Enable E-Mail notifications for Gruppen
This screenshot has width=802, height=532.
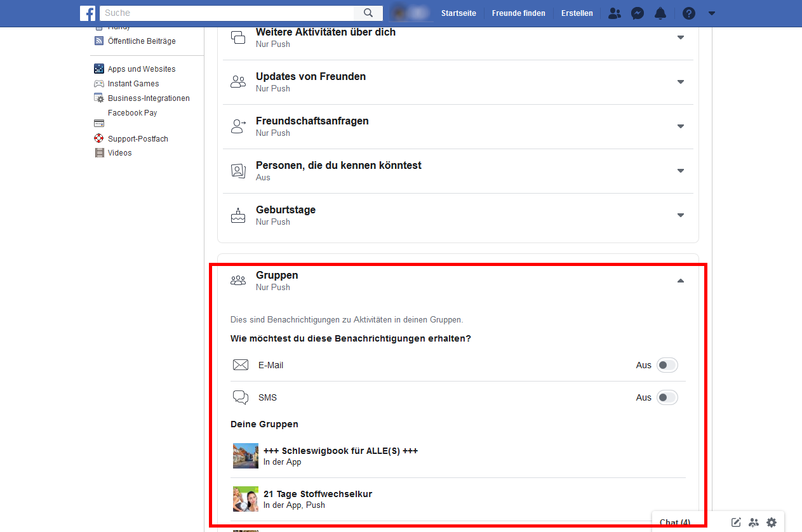tap(667, 365)
